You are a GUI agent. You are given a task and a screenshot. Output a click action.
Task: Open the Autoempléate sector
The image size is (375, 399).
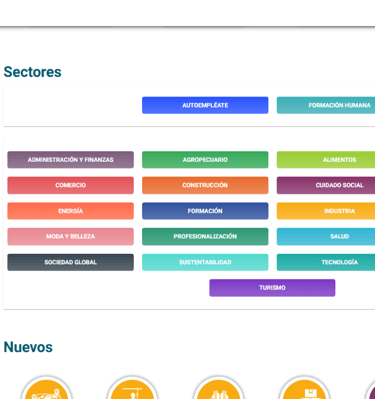click(205, 105)
